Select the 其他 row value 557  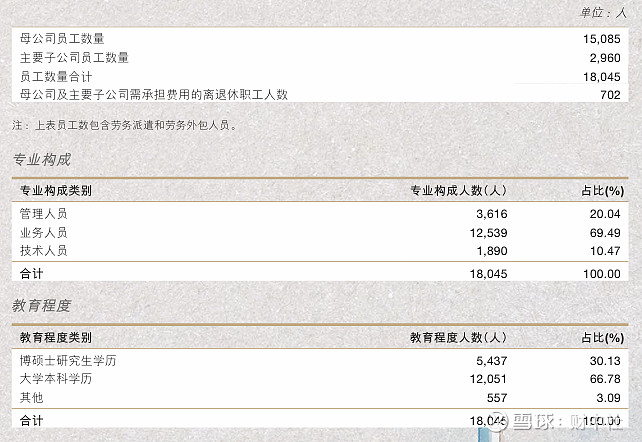coord(497,398)
